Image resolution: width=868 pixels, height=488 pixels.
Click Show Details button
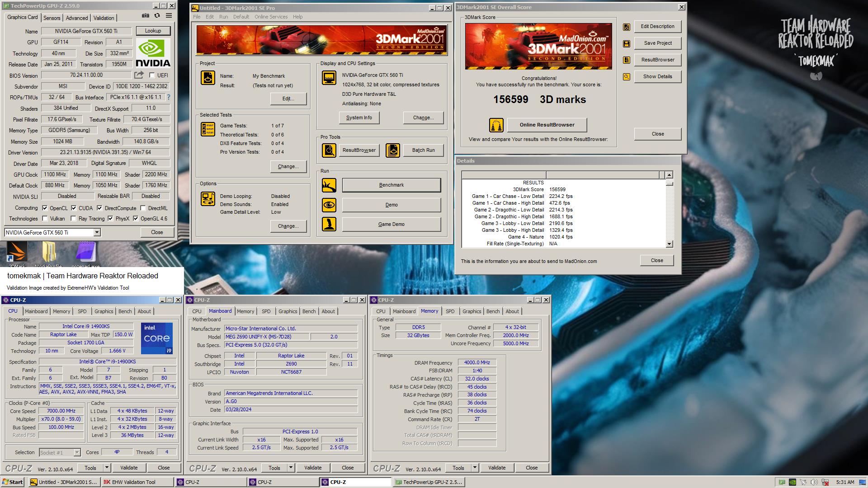pos(657,77)
